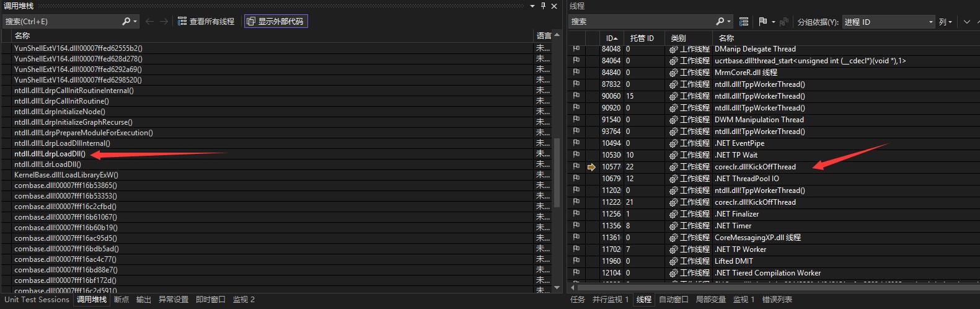Click the search magnifier in Call Stack panel
Image resolution: width=980 pixels, height=309 pixels.
click(126, 21)
